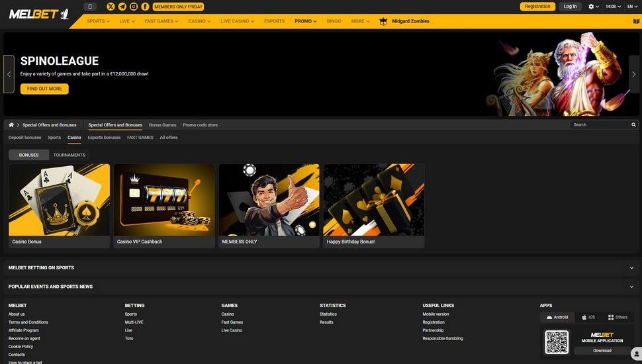This screenshot has width=642, height=364.
Task: Expand MELBET BETTING ON SPORTS section
Action: coord(321,268)
